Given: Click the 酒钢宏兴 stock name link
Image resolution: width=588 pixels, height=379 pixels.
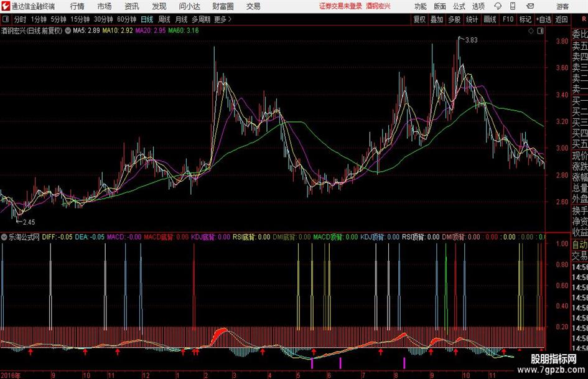Looking at the screenshot, I should tap(378, 6).
